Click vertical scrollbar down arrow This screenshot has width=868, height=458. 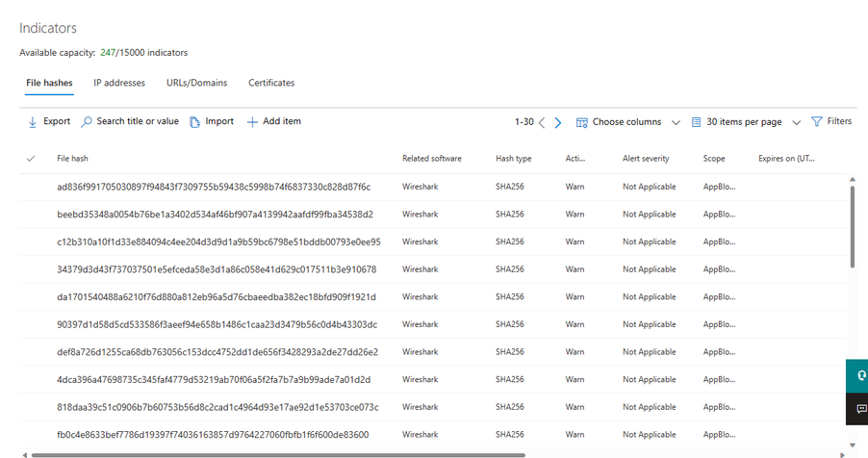tap(853, 445)
